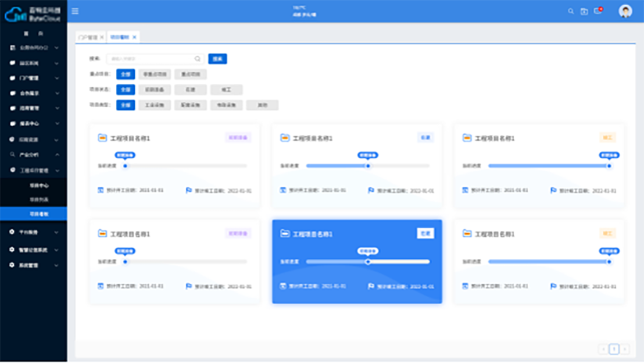
Task: Open 项目列表 in the sidebar submenu
Action: 39,200
